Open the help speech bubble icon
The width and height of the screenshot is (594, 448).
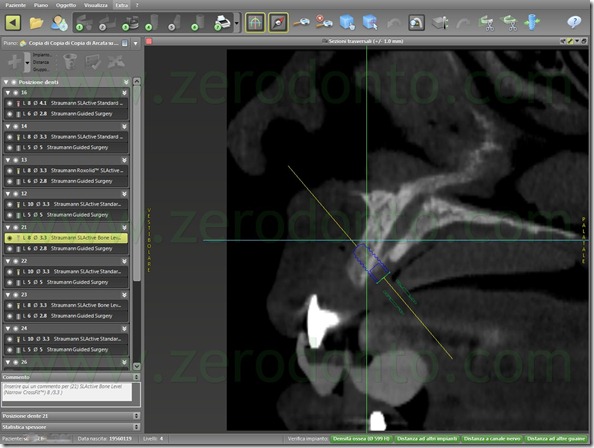point(574,22)
